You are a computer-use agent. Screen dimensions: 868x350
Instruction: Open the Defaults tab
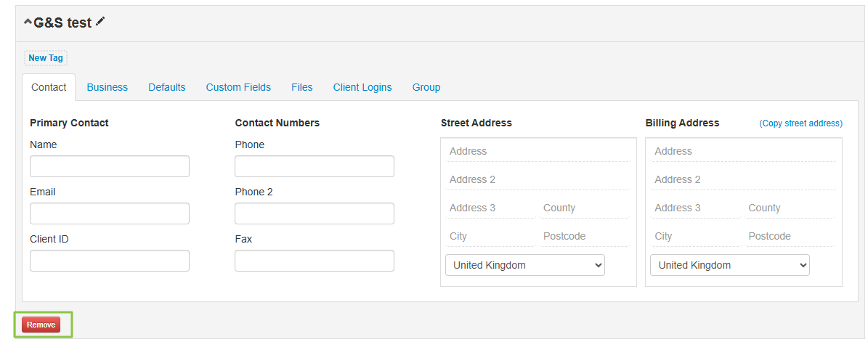(166, 87)
